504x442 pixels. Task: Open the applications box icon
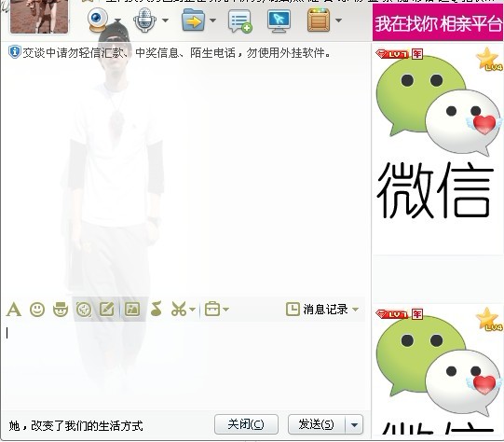tap(319, 21)
